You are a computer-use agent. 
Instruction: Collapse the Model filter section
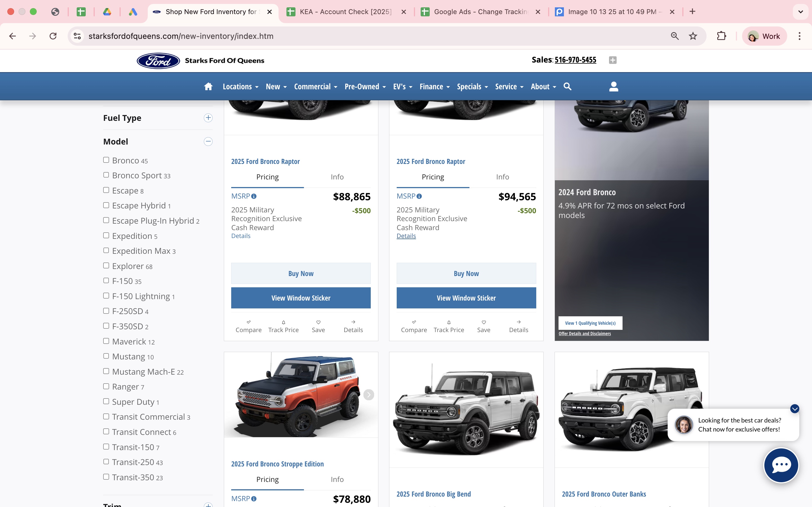(208, 141)
